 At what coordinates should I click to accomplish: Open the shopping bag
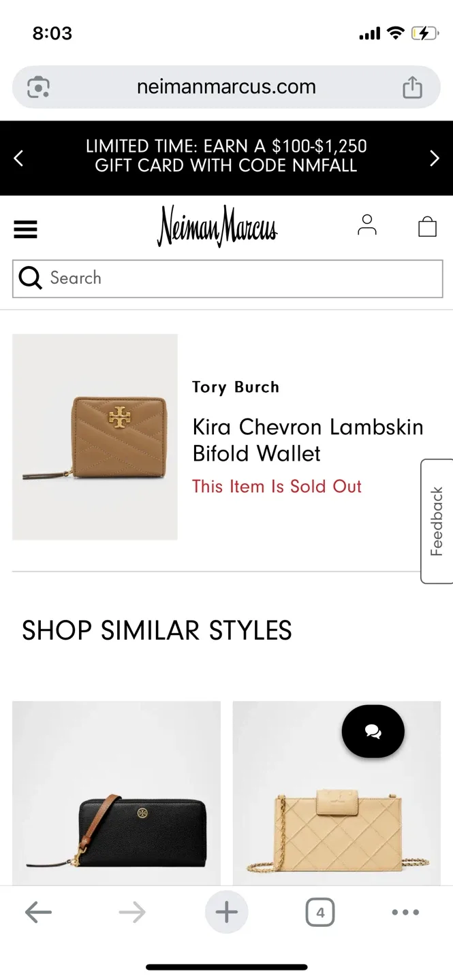(x=427, y=225)
